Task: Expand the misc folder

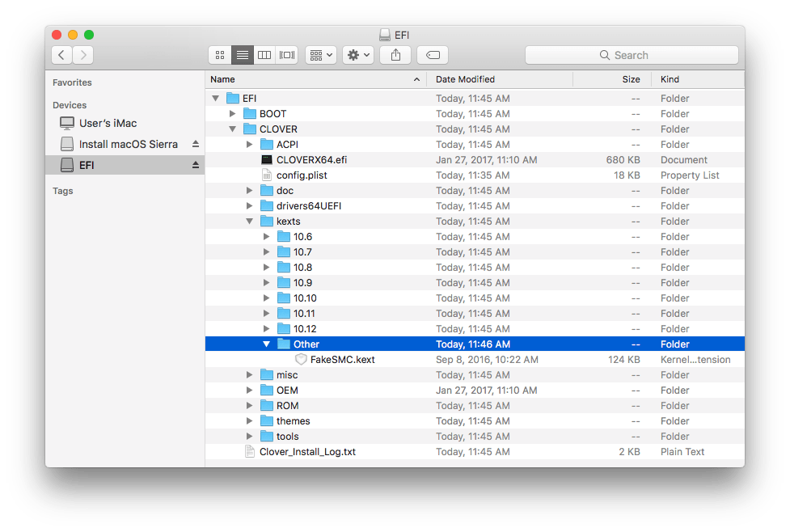Action: point(249,375)
